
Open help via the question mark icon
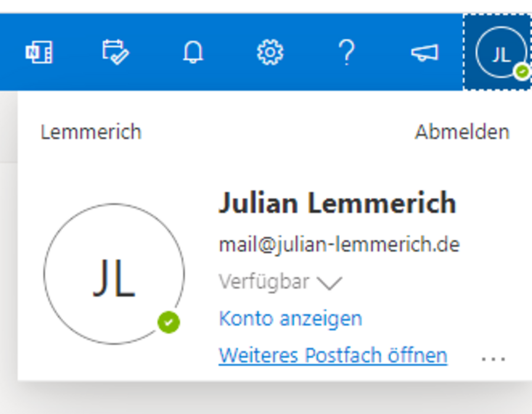[347, 52]
